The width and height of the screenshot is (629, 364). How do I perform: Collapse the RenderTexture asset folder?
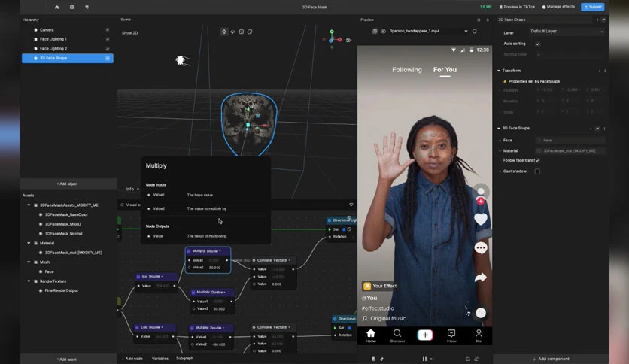tap(29, 281)
